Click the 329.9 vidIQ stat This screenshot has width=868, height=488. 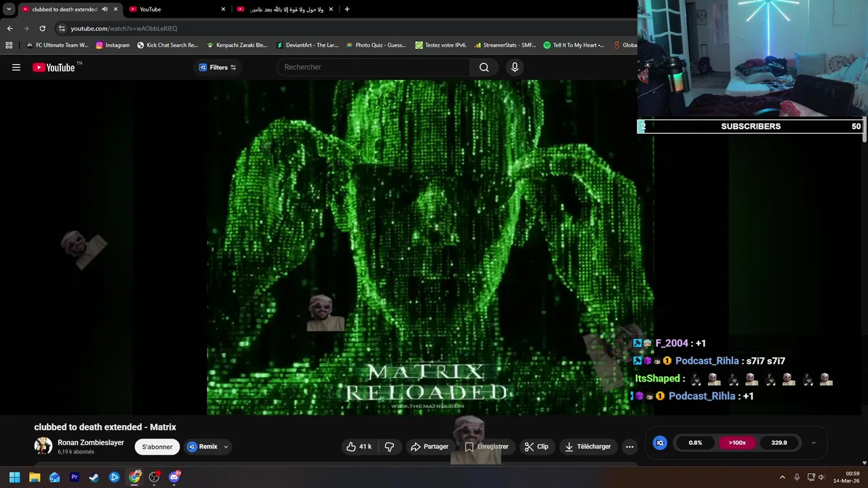[779, 443]
